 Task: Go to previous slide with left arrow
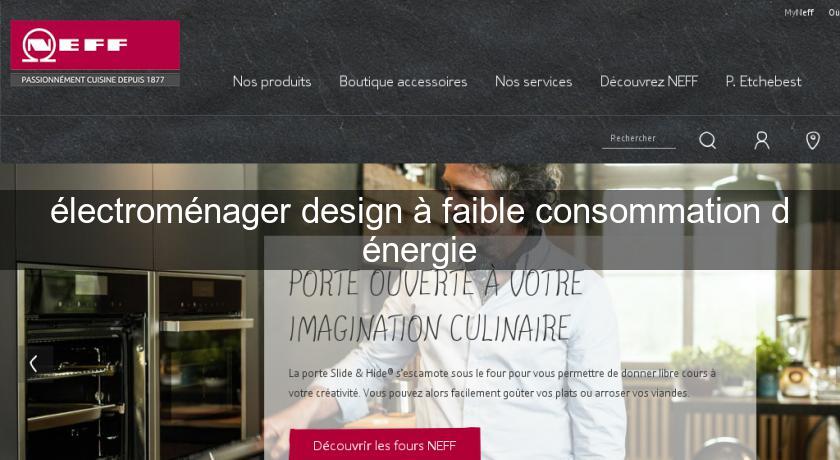[x=33, y=364]
